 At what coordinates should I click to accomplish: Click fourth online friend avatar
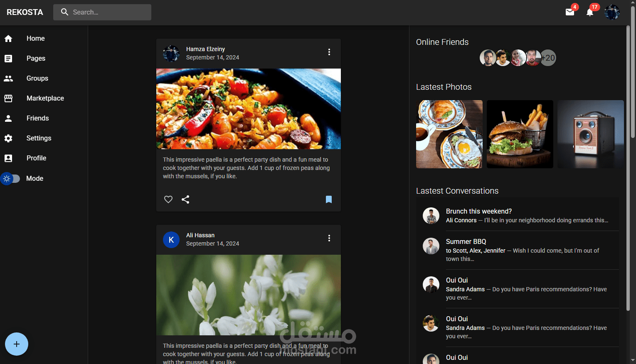[x=533, y=58]
